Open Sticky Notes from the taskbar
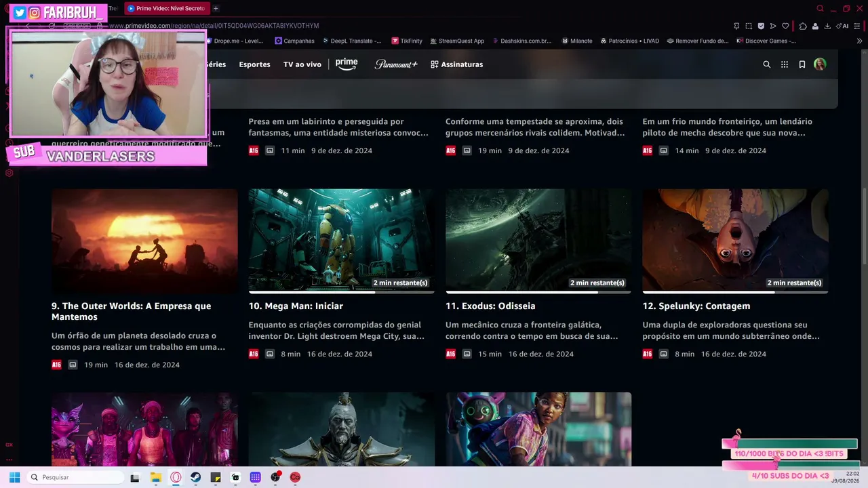This screenshot has width=868, height=488. [x=216, y=477]
